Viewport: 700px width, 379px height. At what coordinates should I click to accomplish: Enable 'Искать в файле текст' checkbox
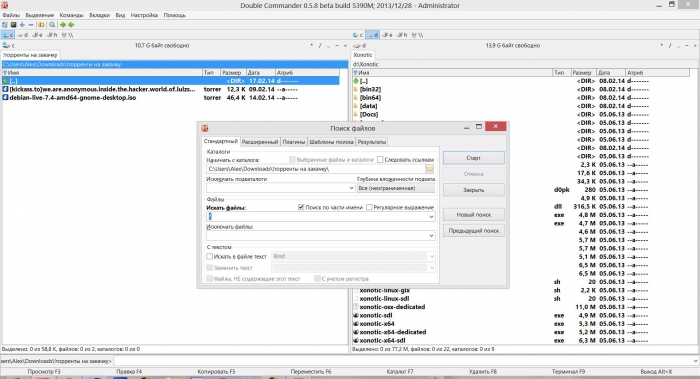click(x=209, y=257)
